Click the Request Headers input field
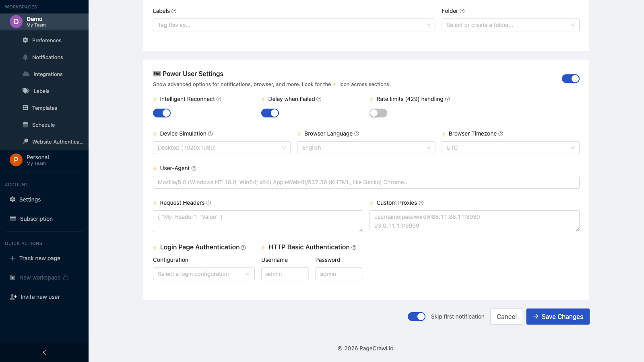 tap(258, 221)
